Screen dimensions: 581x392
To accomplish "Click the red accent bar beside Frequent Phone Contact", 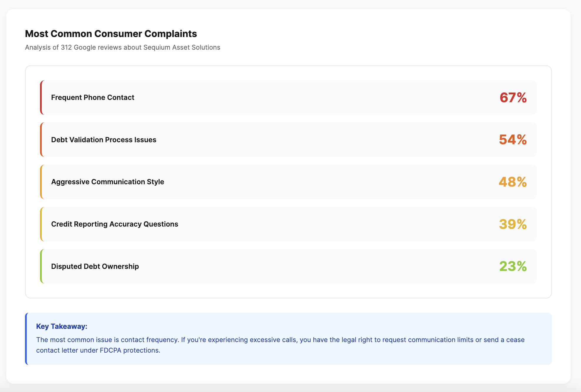I will tap(41, 98).
